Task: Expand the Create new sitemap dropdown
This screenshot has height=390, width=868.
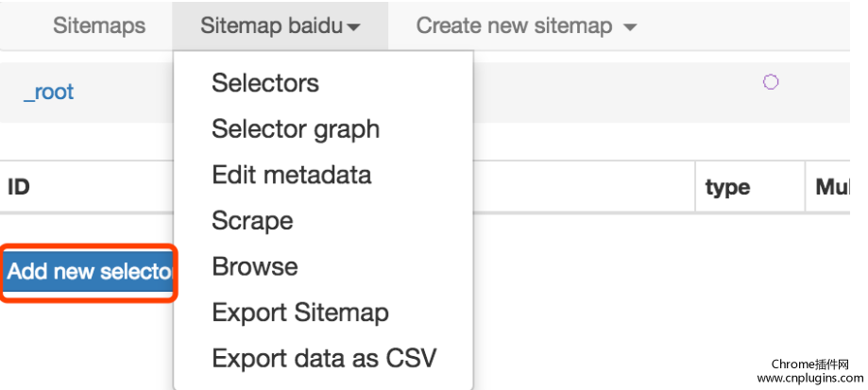Action: tap(526, 25)
